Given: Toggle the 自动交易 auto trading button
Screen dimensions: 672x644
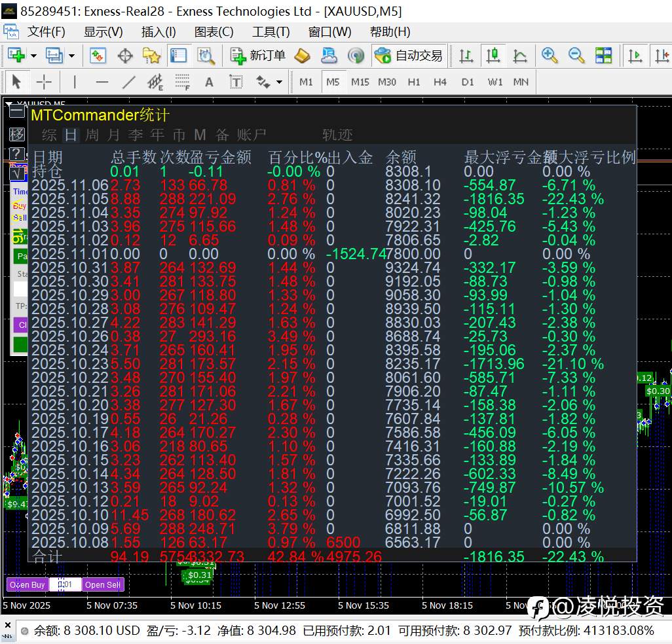Looking at the screenshot, I should coord(409,56).
